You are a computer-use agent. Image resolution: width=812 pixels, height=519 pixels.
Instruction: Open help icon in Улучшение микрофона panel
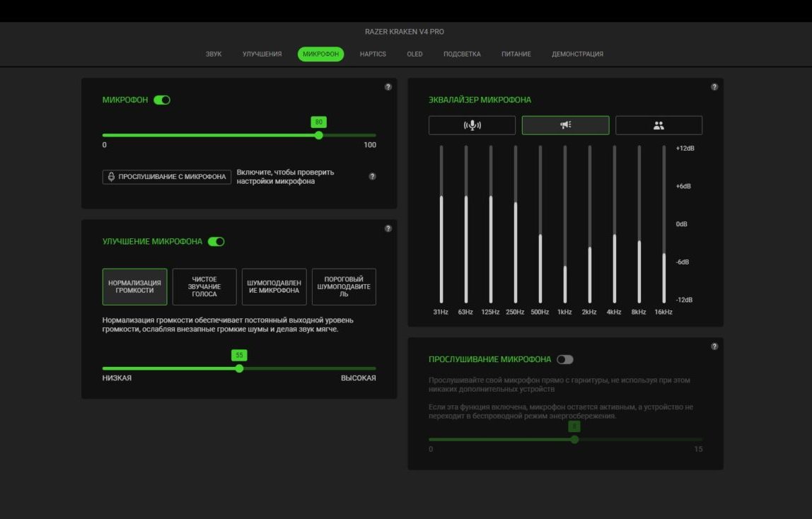click(x=388, y=228)
